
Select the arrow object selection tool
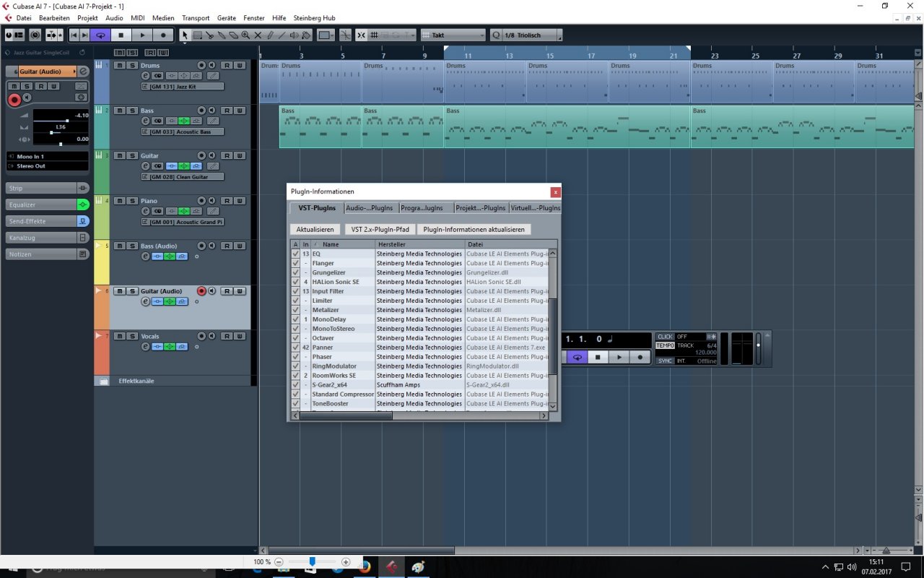[185, 35]
